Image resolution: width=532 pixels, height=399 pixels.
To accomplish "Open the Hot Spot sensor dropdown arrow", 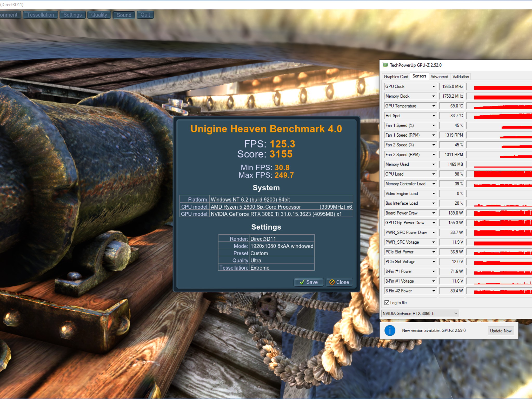I will click(x=434, y=116).
